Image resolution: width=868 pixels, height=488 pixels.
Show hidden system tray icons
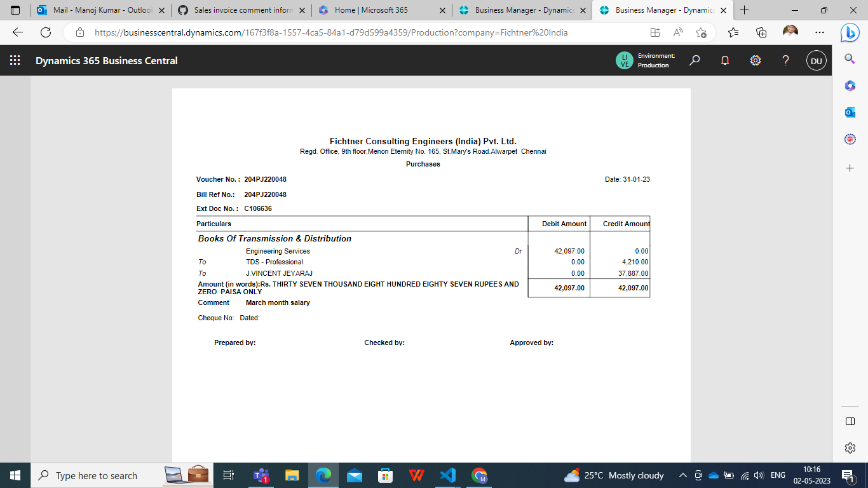(683, 475)
